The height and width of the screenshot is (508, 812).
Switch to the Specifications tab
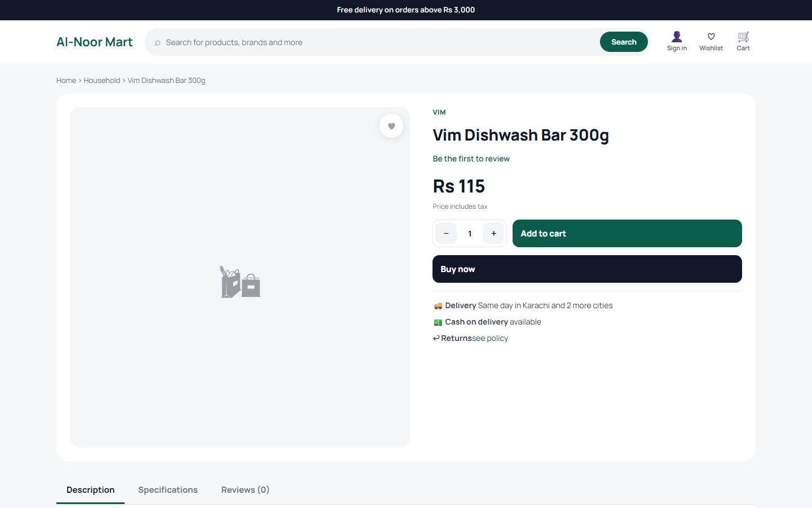(x=168, y=489)
